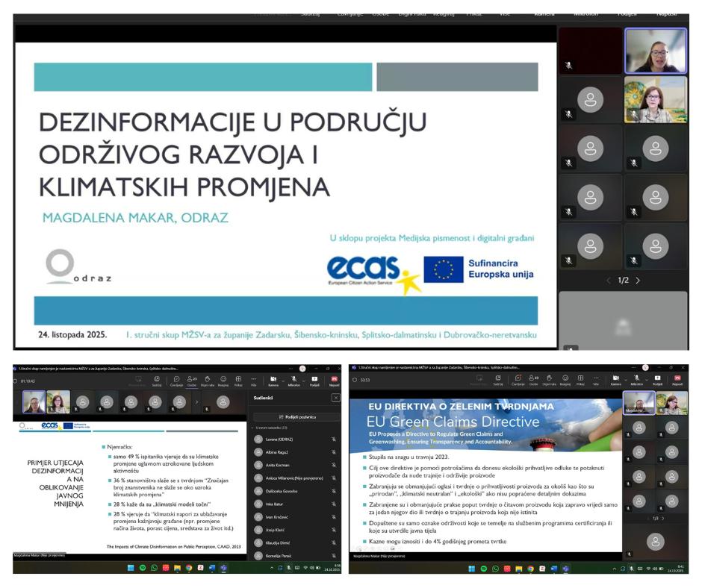Toggle the mic for Ivan Krnčević
Viewport: 702px width, 588px height.
(x=334, y=517)
